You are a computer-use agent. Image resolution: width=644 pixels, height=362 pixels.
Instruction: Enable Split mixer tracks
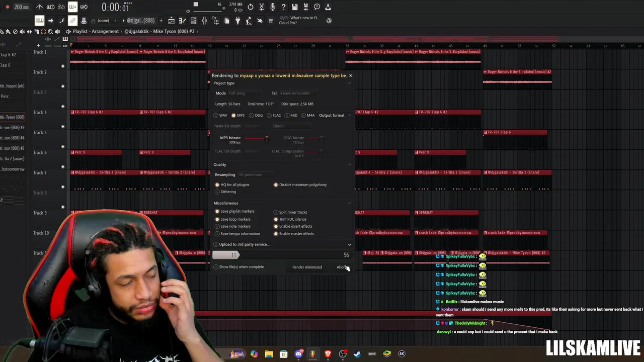coord(290,212)
